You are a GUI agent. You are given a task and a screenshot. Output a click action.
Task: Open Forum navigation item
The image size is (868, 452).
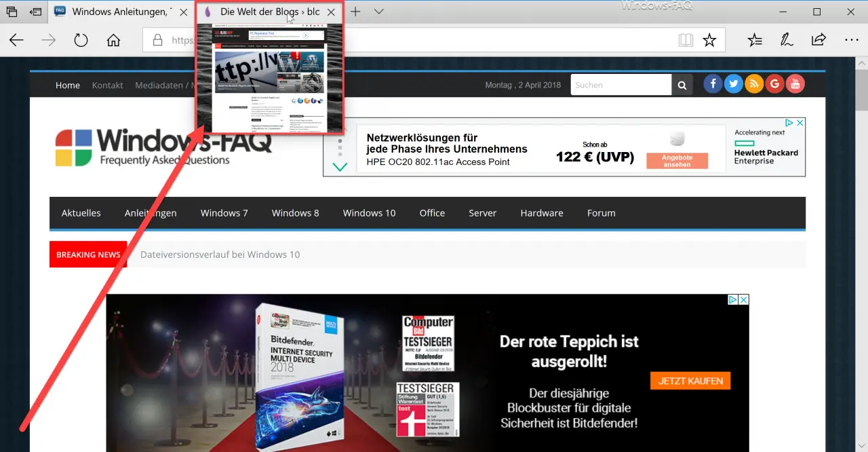pyautogui.click(x=601, y=212)
